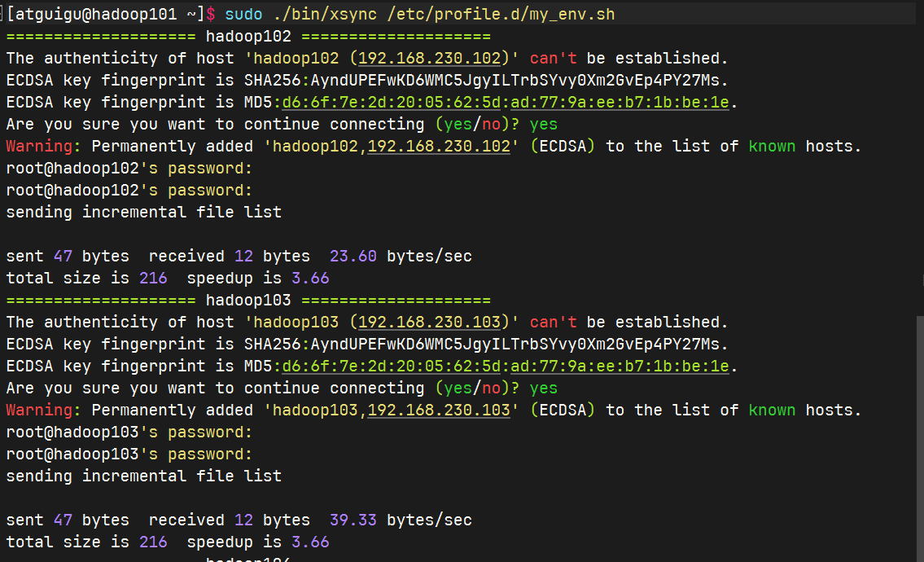Click second root@hadoop103's password prompt
This screenshot has width=924, height=562.
(129, 454)
